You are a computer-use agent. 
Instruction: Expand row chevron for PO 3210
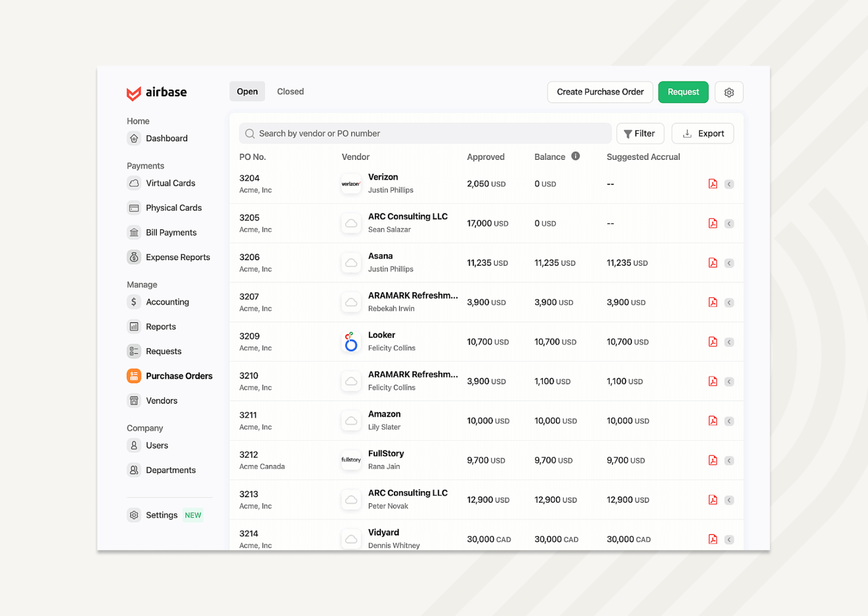pyautogui.click(x=729, y=381)
